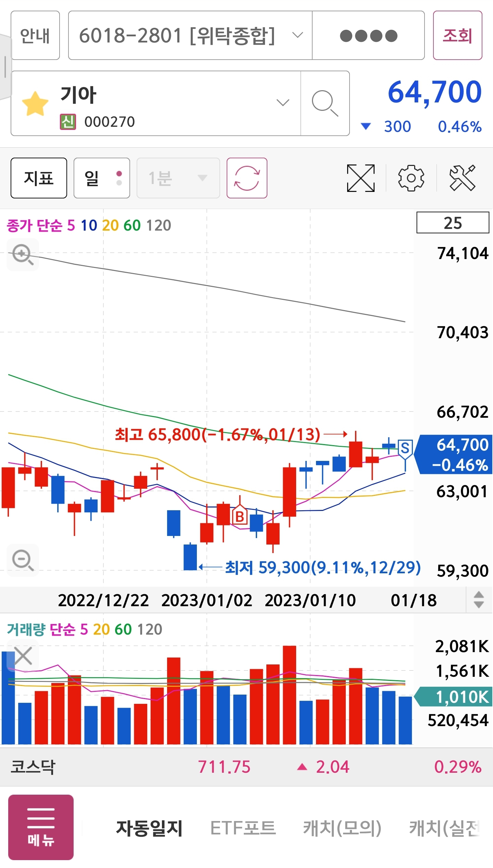Refresh the chart with circular arrows
This screenshot has width=493, height=868.
[247, 178]
